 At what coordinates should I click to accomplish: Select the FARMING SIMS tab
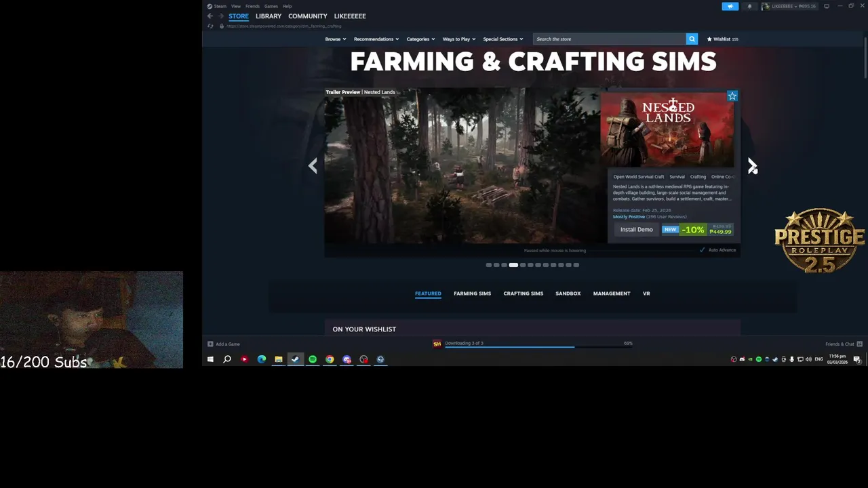(x=472, y=293)
